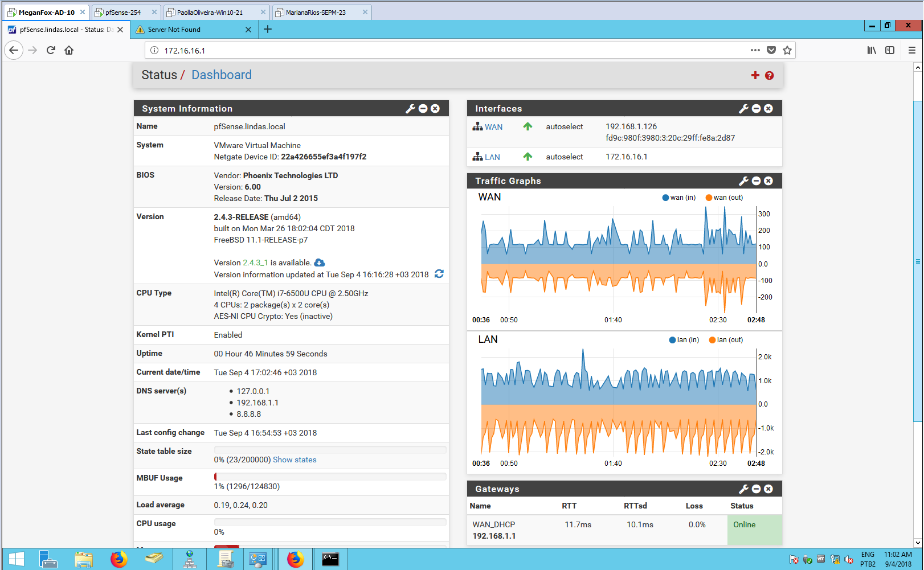Minimize the Traffic Graphs widget
Image resolution: width=924 pixels, height=570 pixels.
pos(757,181)
